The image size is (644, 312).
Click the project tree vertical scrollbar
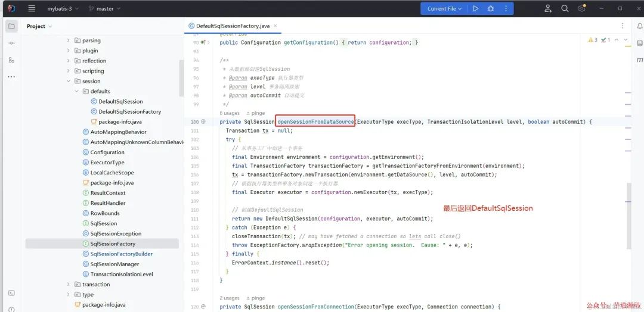[181, 78]
